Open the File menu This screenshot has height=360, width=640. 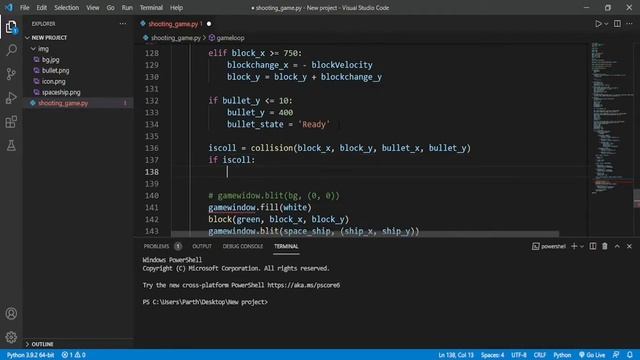tap(24, 7)
